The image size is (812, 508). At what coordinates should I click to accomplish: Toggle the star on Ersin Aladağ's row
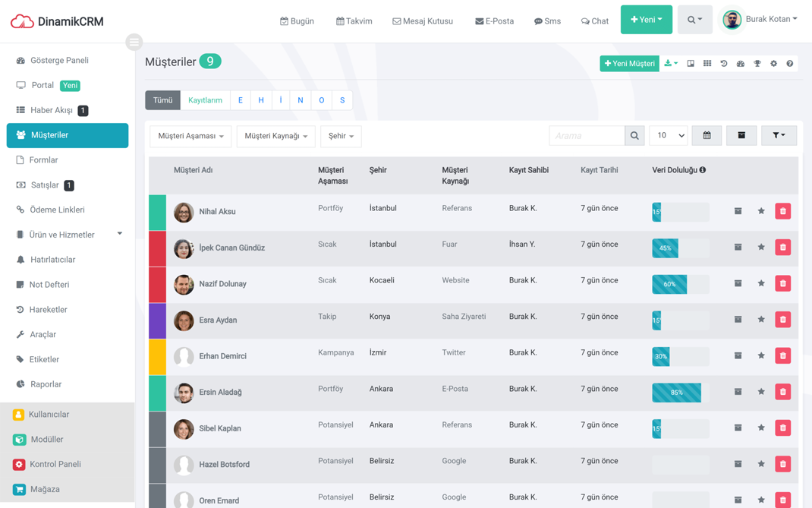point(761,392)
